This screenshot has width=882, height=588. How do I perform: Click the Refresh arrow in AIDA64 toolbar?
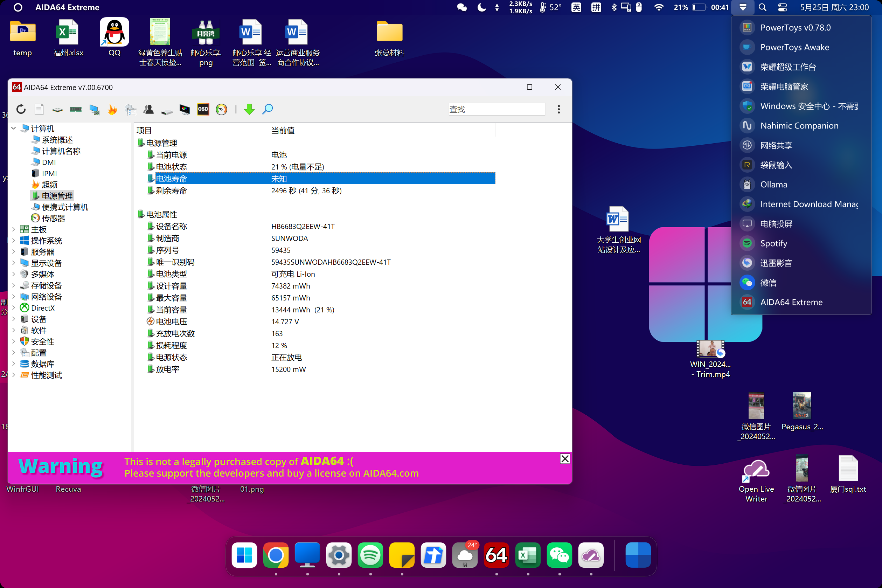[x=21, y=109]
